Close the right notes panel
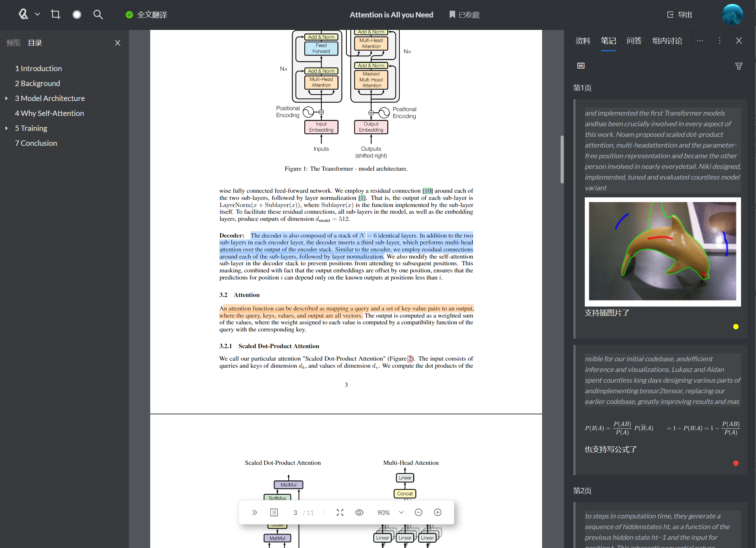756x548 pixels. (x=739, y=41)
